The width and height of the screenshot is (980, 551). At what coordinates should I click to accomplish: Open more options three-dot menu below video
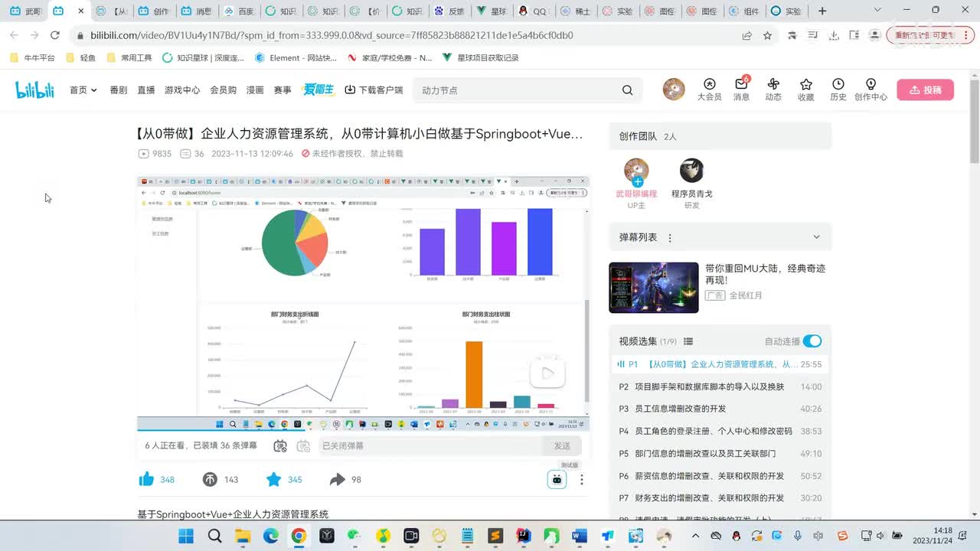[581, 480]
